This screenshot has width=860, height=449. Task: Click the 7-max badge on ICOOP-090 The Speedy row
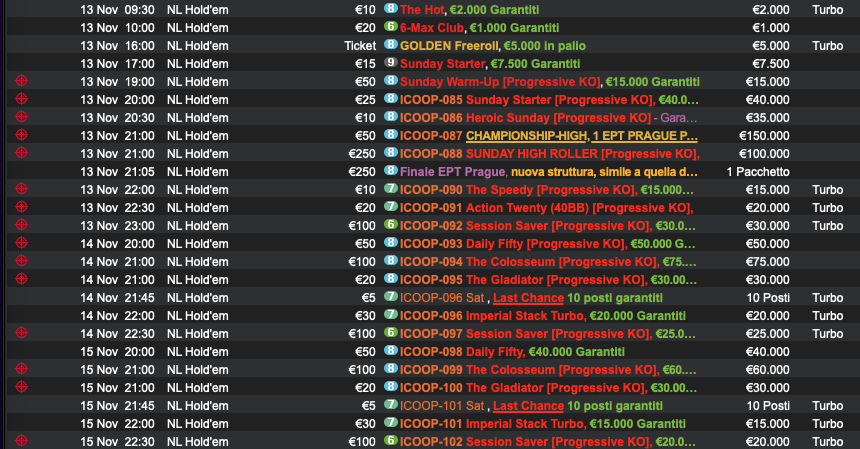[x=391, y=189]
